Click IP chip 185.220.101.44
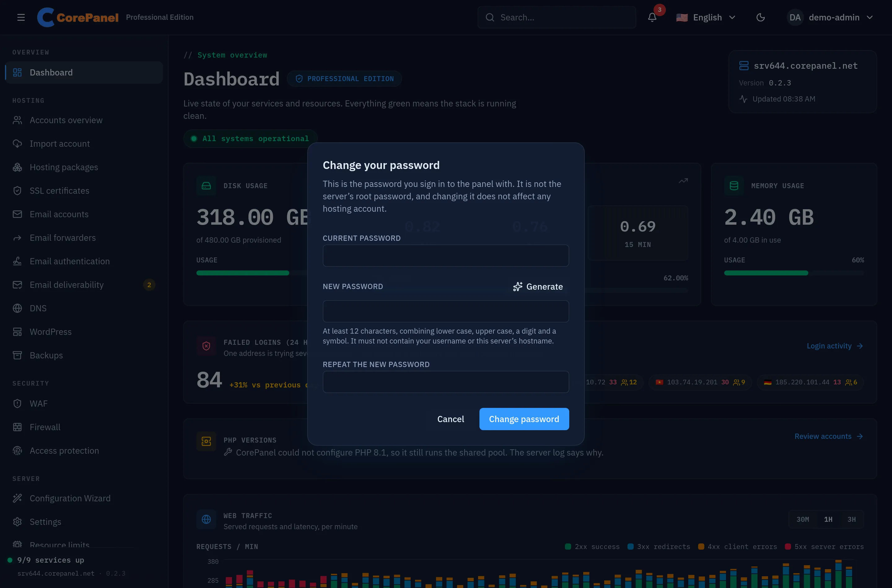 tap(811, 382)
